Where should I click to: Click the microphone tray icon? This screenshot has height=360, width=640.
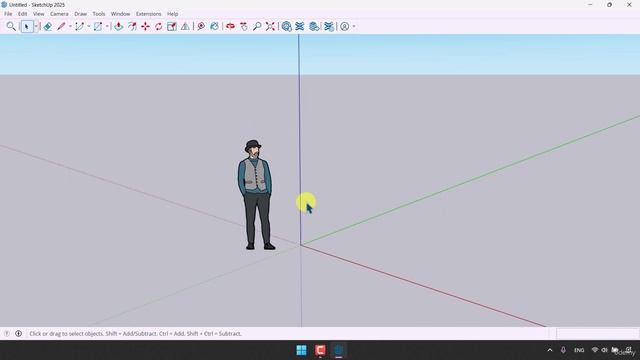(x=563, y=350)
